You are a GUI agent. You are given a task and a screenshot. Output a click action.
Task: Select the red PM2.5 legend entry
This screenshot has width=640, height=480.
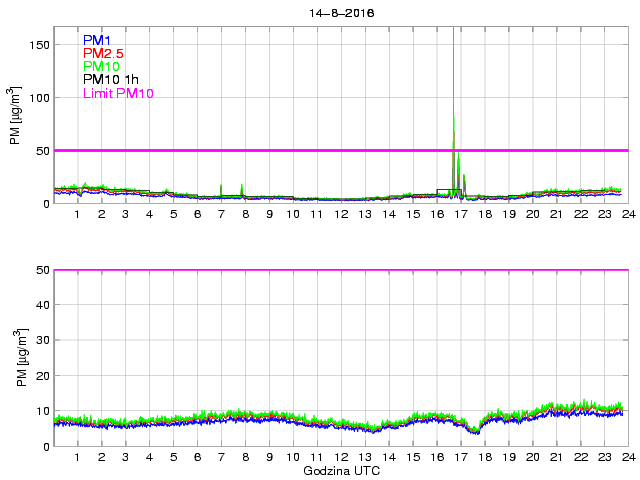tap(103, 53)
